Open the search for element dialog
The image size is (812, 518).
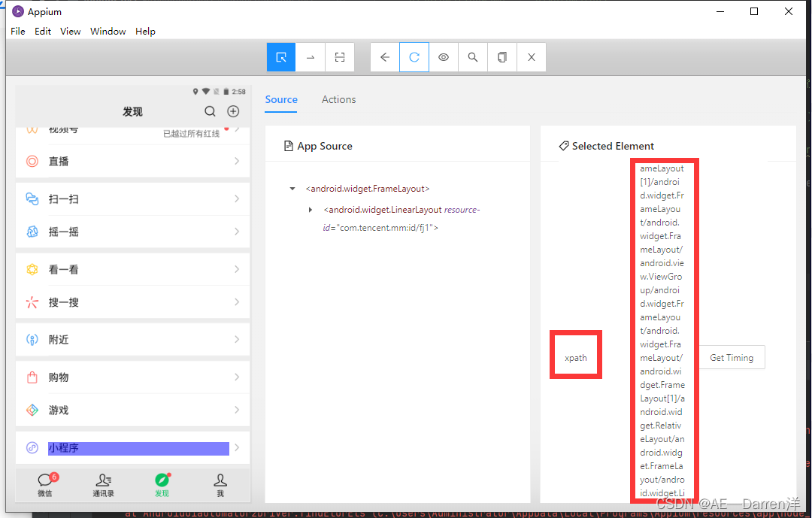[473, 57]
